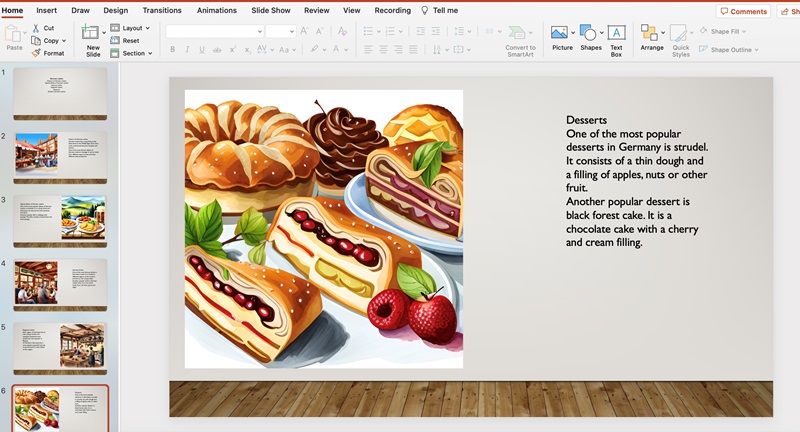Toggle underline text formatting

(x=201, y=49)
